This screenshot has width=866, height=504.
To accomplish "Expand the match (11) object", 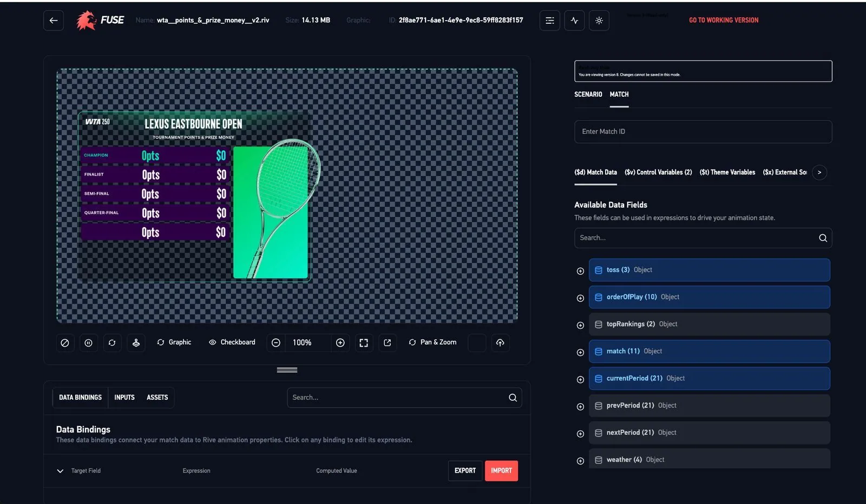I will [580, 352].
